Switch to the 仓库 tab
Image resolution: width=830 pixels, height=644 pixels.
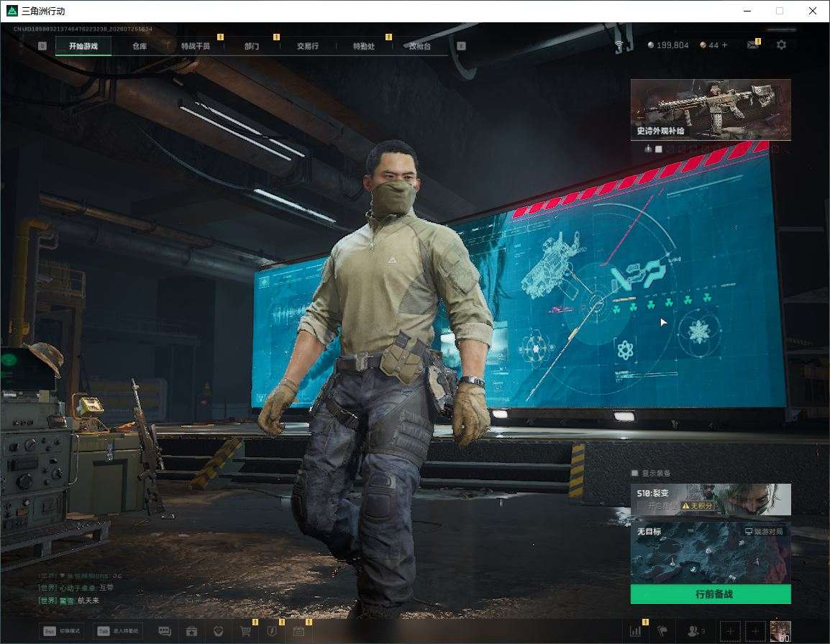140,46
